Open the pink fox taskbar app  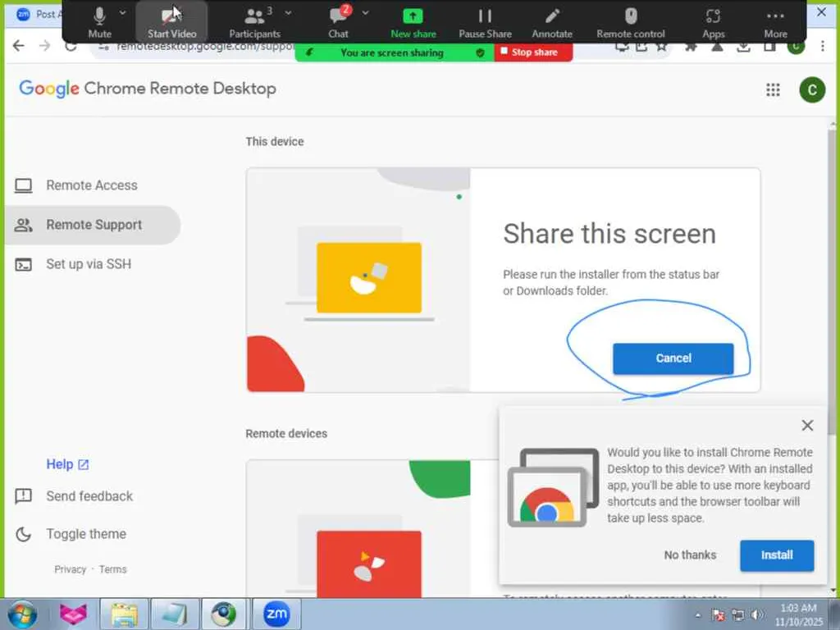pyautogui.click(x=73, y=614)
